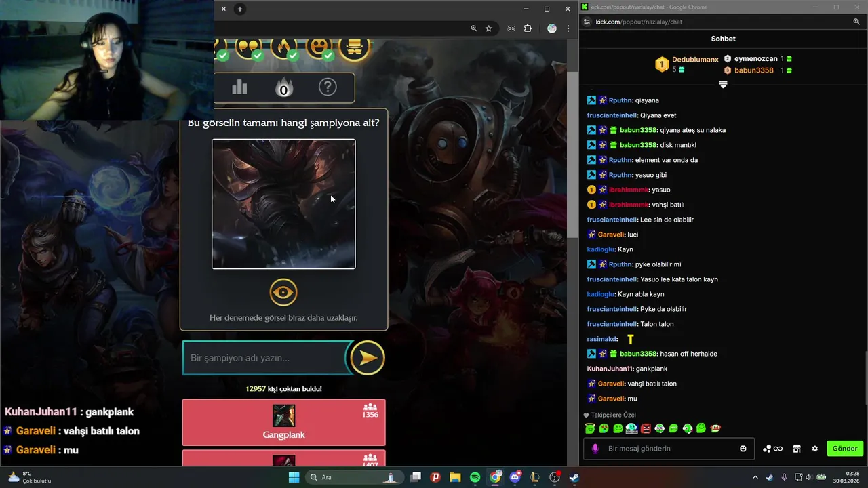Select the flame ability mode icon
868x488 pixels.
click(285, 47)
